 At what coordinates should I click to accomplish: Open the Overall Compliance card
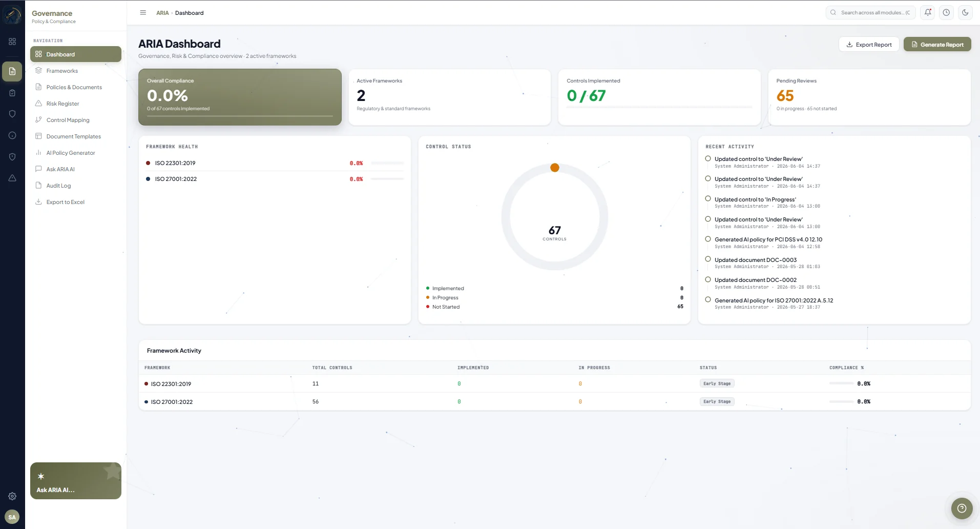(240, 97)
